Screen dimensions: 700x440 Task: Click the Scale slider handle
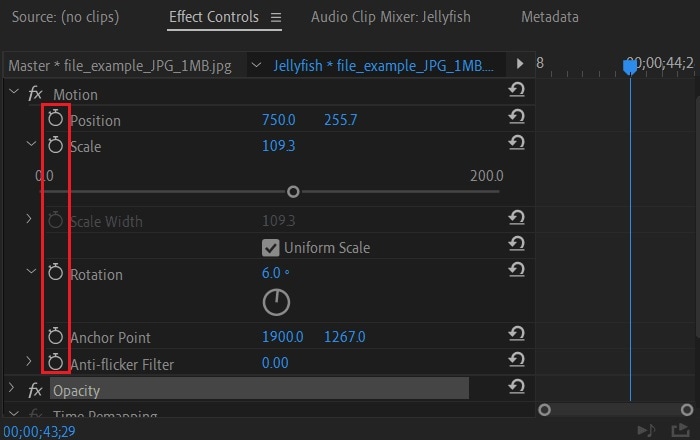[x=293, y=191]
